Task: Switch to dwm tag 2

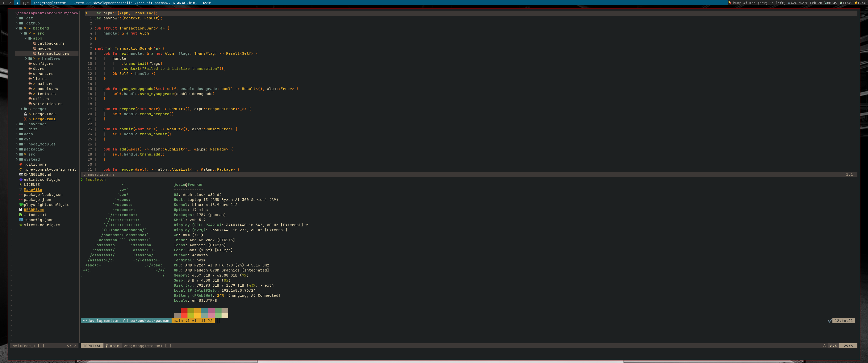Action: pyautogui.click(x=10, y=3)
